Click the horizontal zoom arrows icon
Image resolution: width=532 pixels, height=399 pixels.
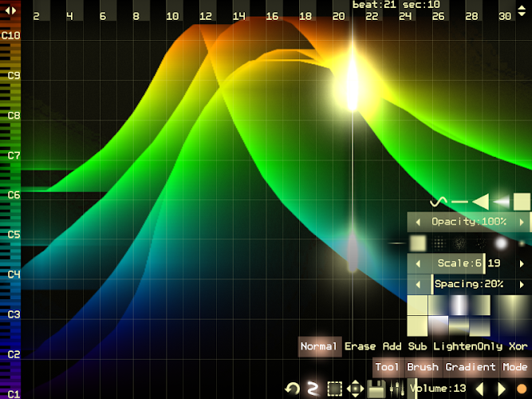click(x=10, y=10)
